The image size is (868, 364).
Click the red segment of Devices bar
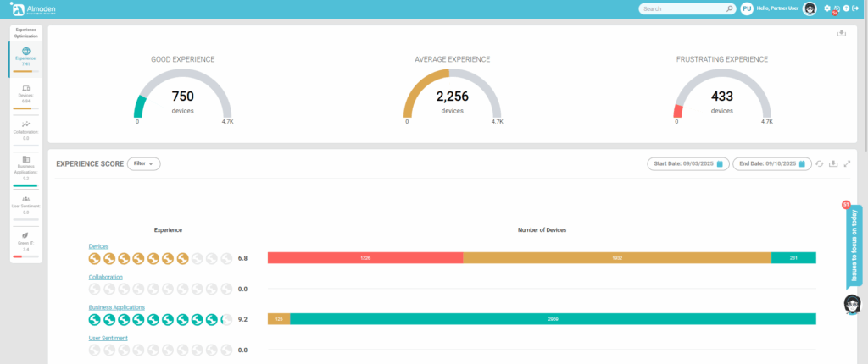coord(364,257)
